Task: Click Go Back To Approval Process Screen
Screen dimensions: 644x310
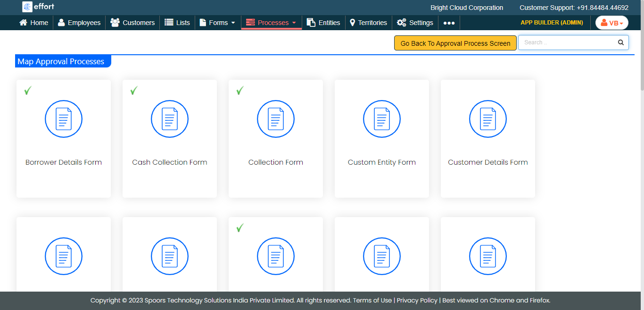Action: (455, 43)
